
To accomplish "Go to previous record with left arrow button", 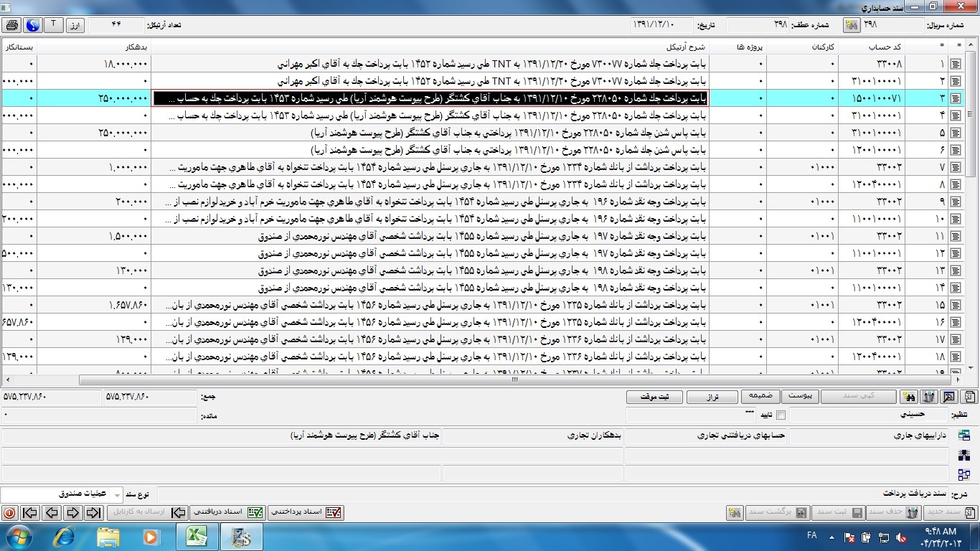I will click(51, 513).
